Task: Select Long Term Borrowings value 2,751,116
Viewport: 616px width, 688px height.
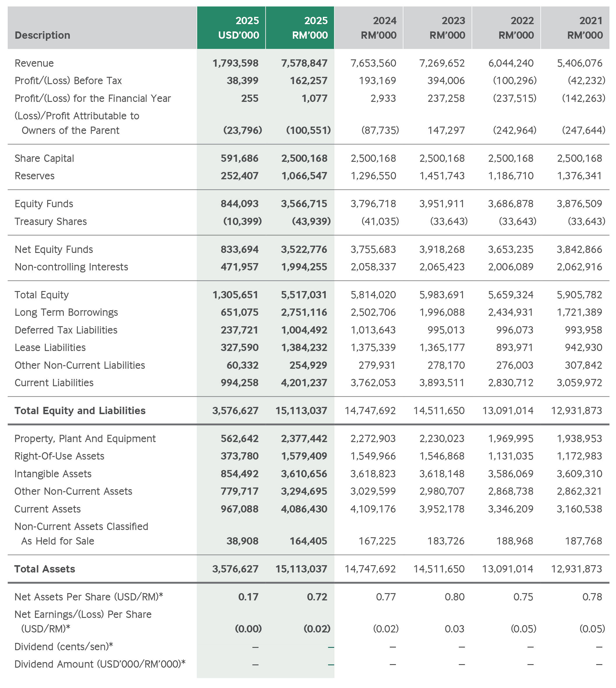Action: point(304,312)
